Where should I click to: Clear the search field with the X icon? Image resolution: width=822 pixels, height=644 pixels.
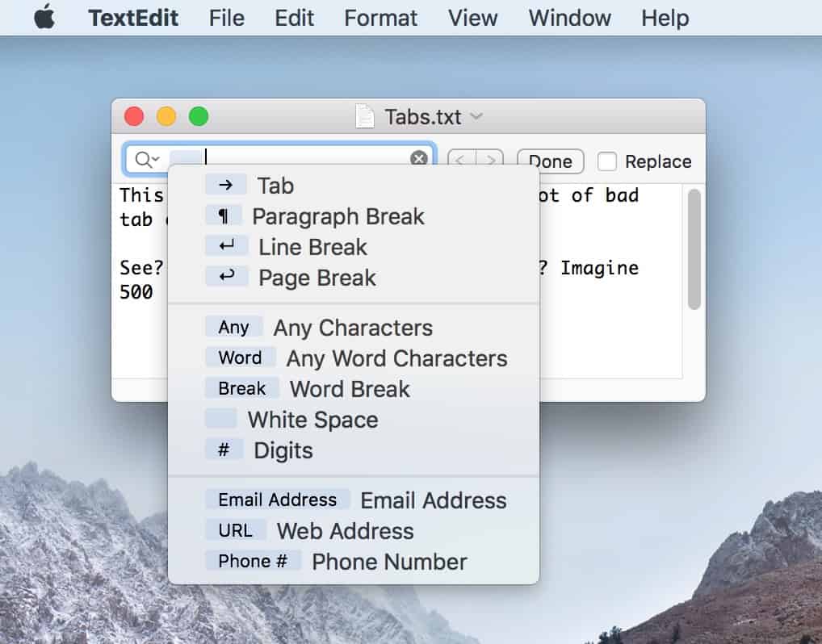[418, 158]
